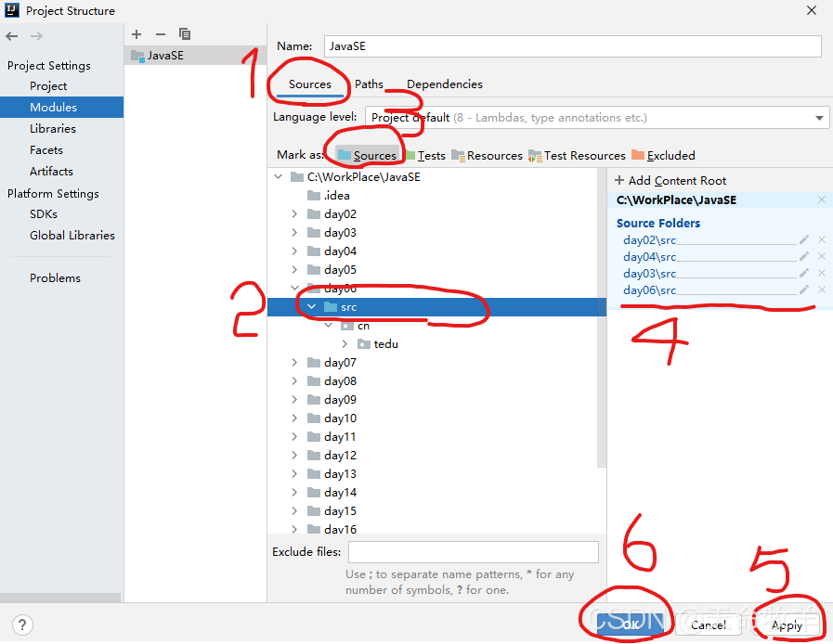The image size is (833, 644).
Task: Open help with question mark button
Action: pos(22,625)
